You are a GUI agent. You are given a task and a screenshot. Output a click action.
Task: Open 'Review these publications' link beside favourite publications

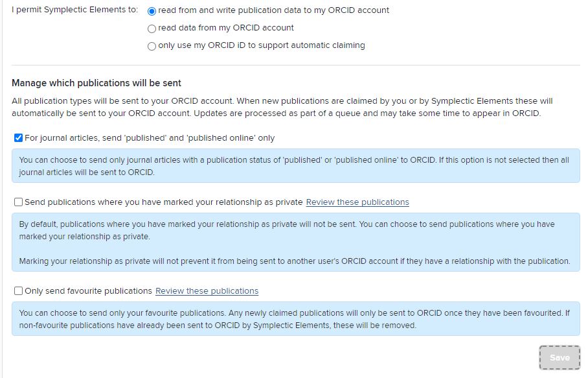(207, 291)
